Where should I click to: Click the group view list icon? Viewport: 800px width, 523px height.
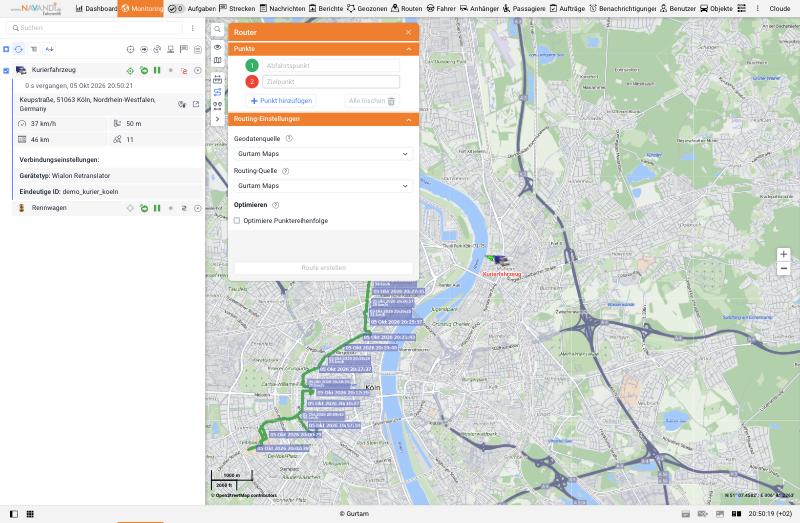(x=34, y=49)
